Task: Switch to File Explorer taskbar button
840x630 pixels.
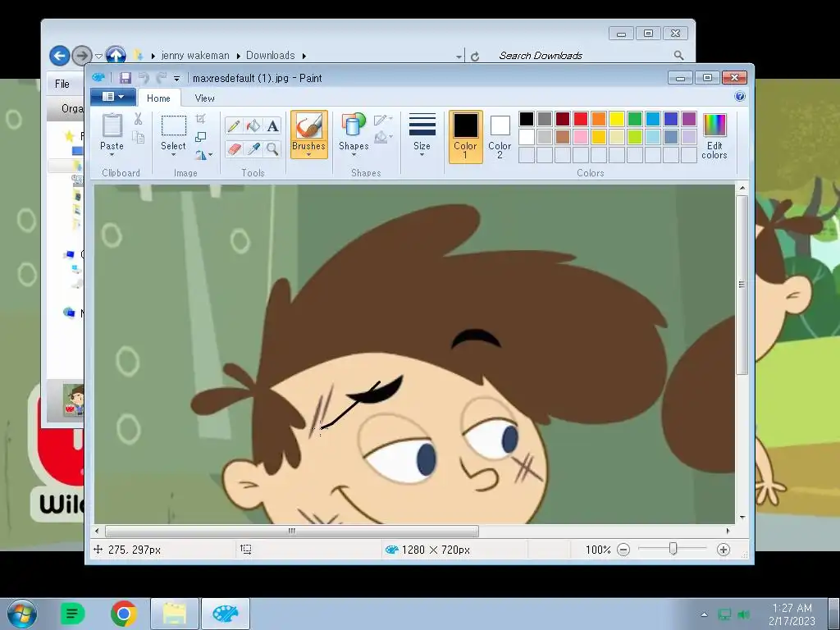Action: pyautogui.click(x=175, y=614)
